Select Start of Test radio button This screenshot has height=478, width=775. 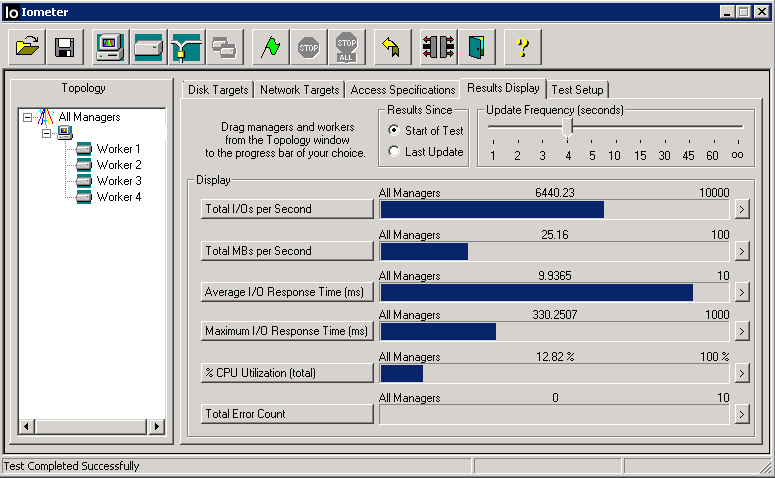click(393, 130)
